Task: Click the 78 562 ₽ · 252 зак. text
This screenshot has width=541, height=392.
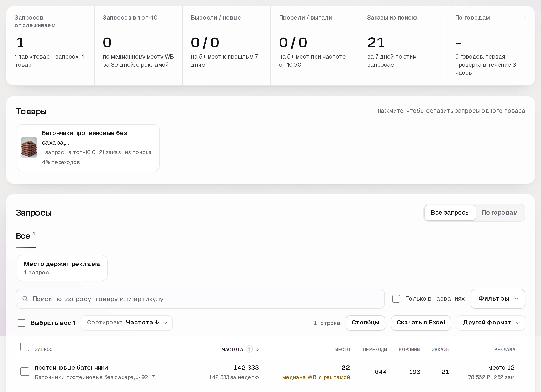Action: [492, 377]
